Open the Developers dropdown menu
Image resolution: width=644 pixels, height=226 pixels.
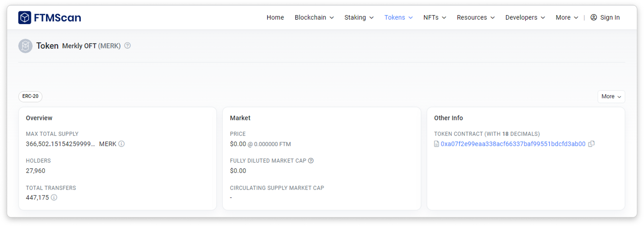pos(525,17)
